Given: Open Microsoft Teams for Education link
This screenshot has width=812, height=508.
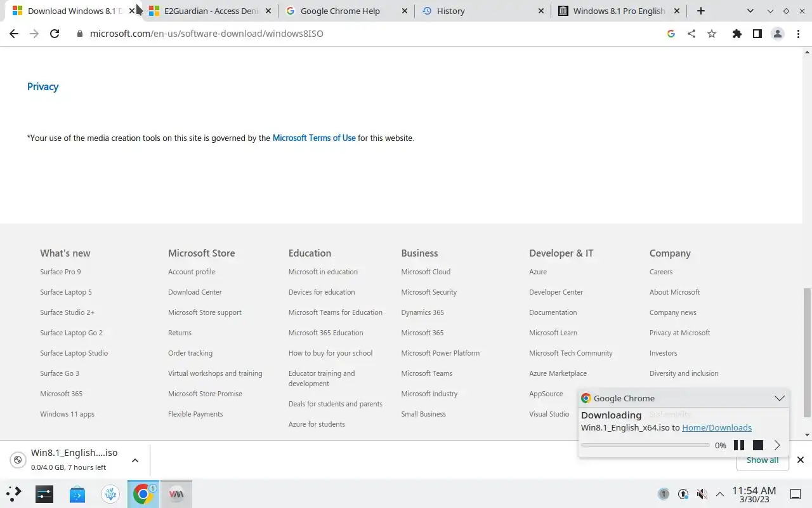Looking at the screenshot, I should pyautogui.click(x=336, y=312).
